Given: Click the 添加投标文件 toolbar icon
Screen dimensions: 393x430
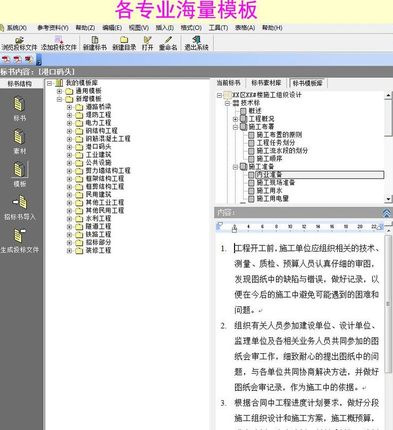Looking at the screenshot, I should [59, 40].
